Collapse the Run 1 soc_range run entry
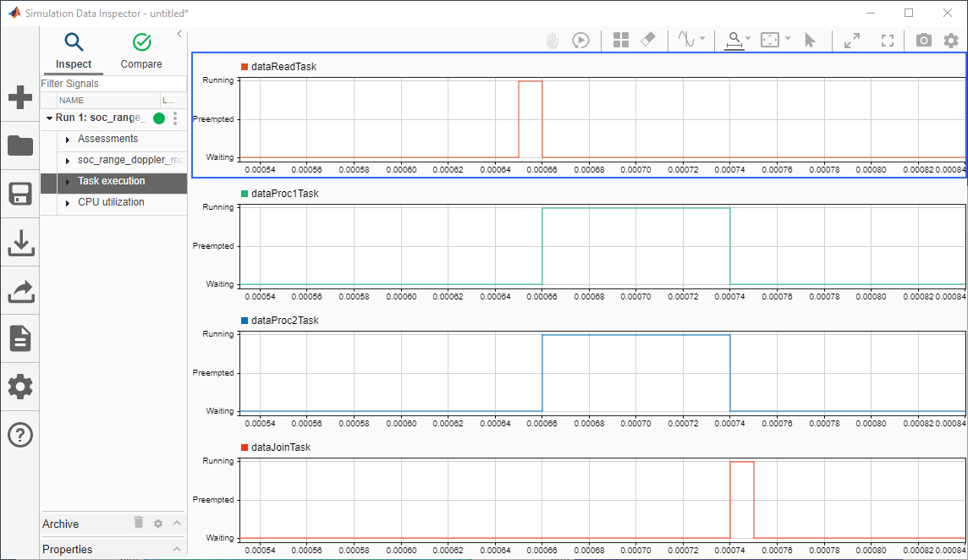The width and height of the screenshot is (968, 560). [x=49, y=118]
